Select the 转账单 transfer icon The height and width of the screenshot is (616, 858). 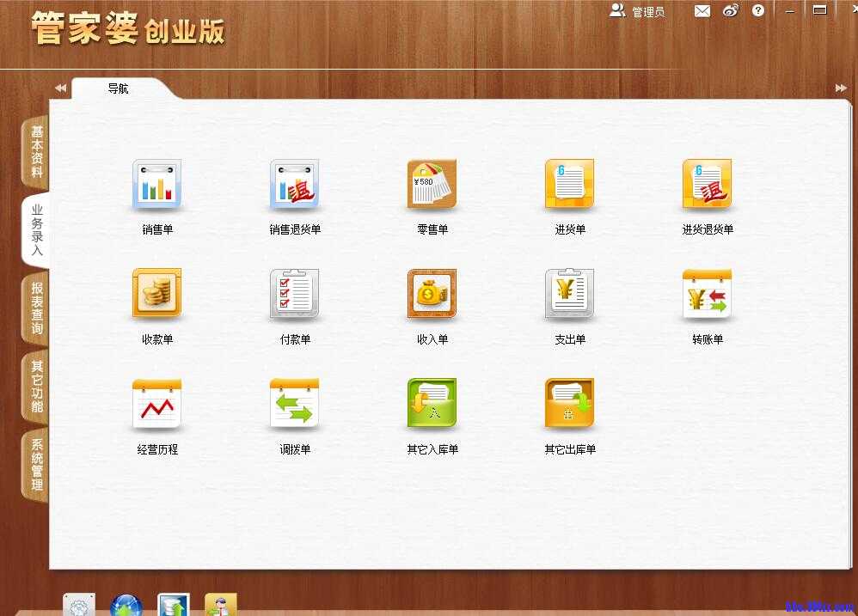[x=707, y=294]
